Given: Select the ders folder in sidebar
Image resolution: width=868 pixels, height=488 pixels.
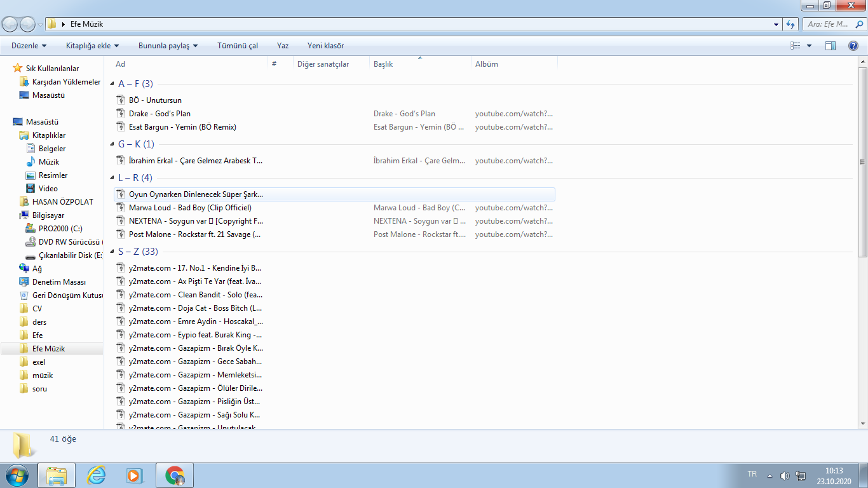Looking at the screenshot, I should pos(39,322).
